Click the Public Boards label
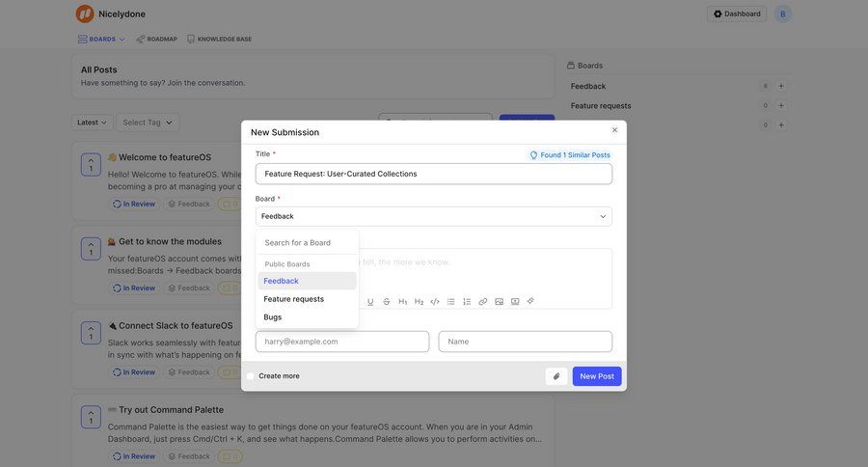This screenshot has height=467, width=868. click(x=287, y=264)
